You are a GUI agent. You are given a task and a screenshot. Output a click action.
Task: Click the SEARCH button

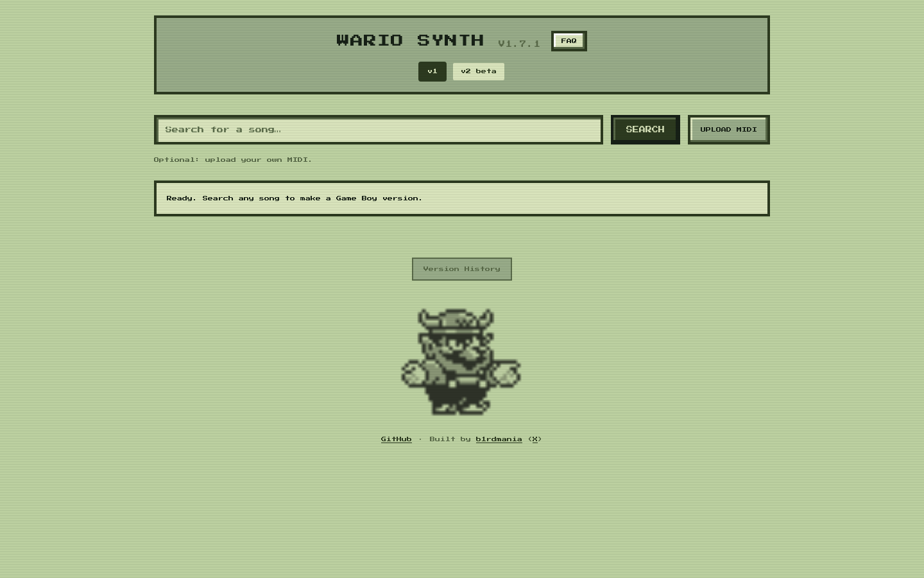coord(645,130)
